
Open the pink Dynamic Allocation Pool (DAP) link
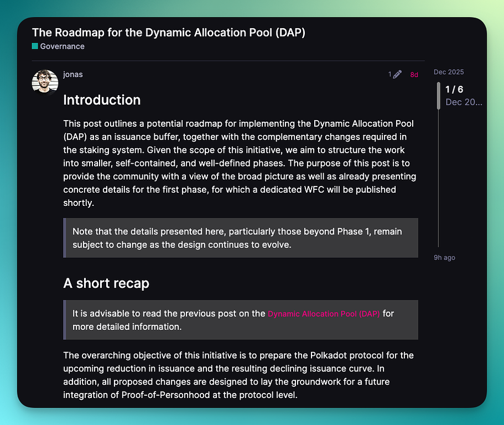[x=324, y=314]
